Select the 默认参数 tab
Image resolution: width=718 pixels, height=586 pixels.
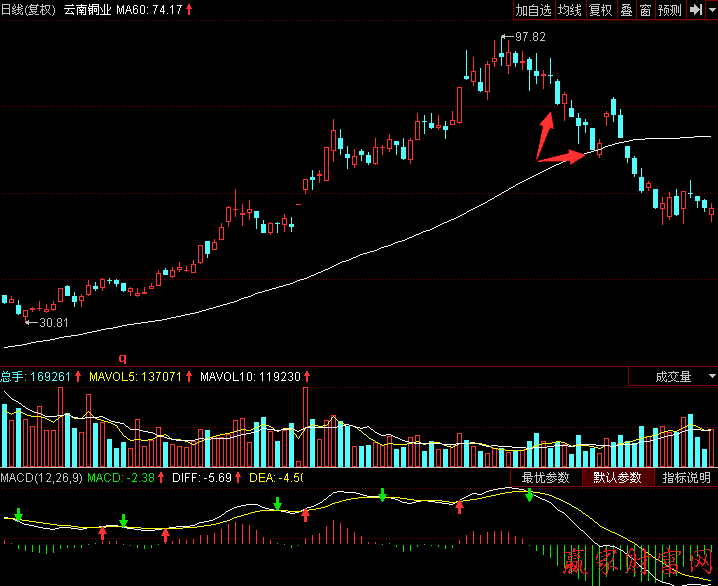(618, 478)
